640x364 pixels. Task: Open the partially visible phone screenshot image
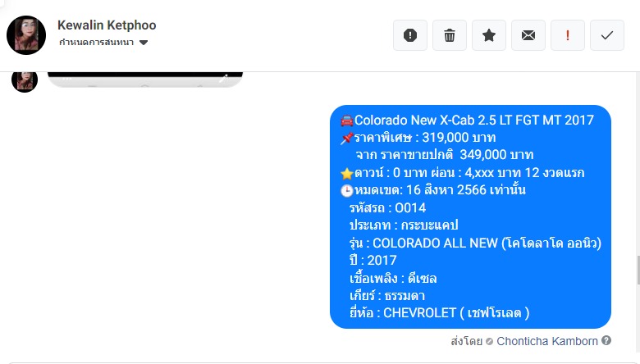click(145, 80)
